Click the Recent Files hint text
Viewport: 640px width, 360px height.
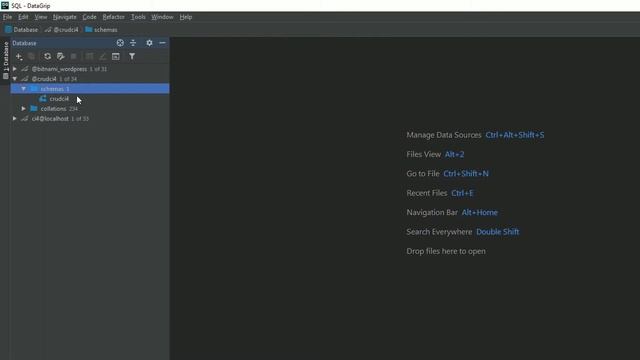pos(427,193)
